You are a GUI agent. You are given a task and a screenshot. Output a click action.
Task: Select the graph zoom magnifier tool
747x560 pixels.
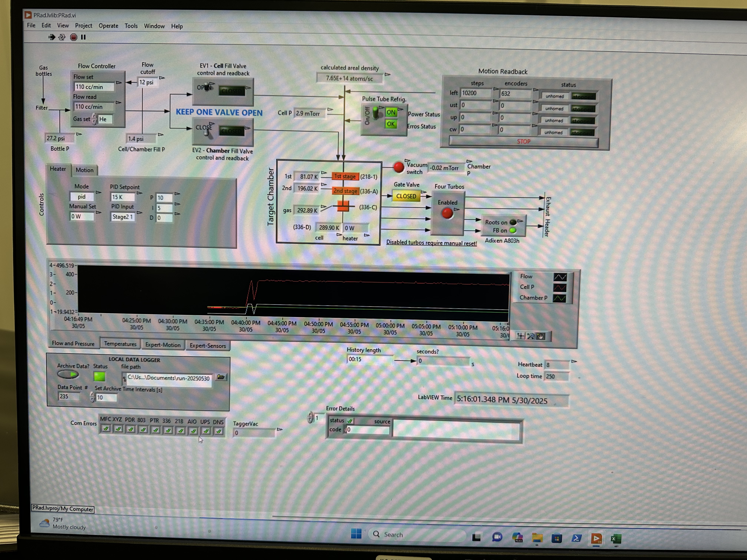(x=531, y=336)
